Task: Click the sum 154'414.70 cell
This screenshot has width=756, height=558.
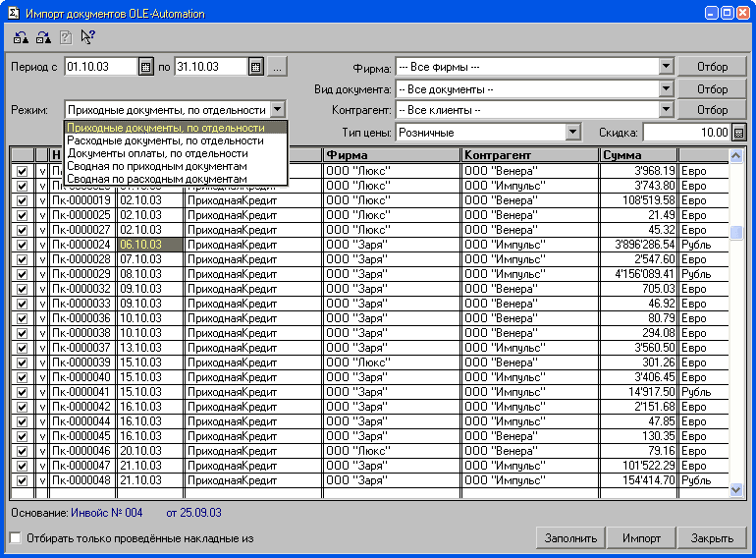Action: tap(639, 480)
